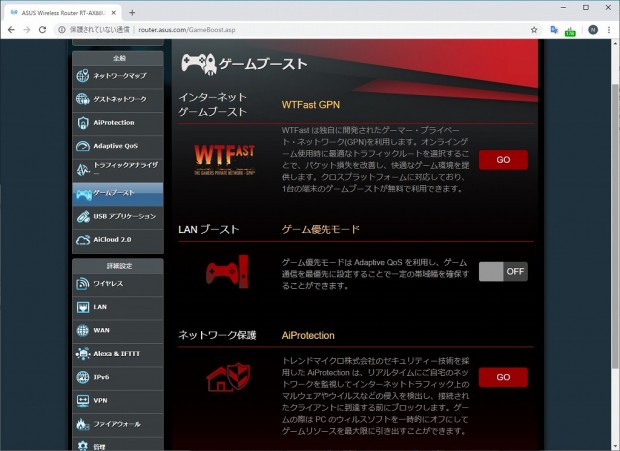Close the ASUS Wireless Router tab

(113, 13)
